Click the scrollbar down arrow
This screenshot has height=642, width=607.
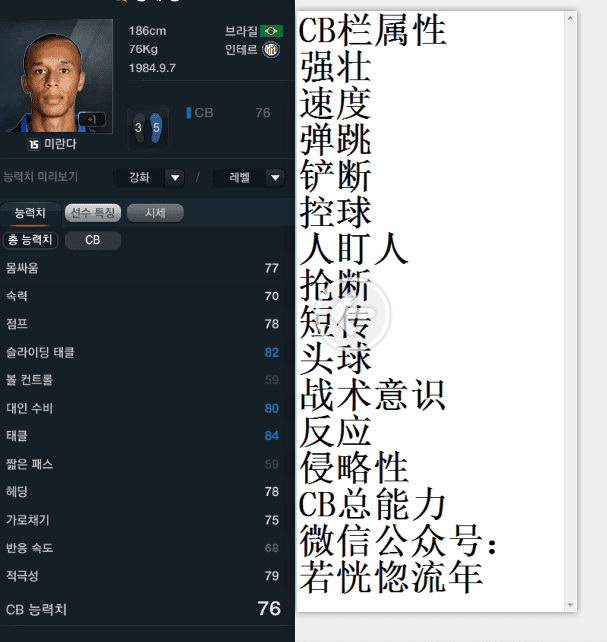pos(570,605)
